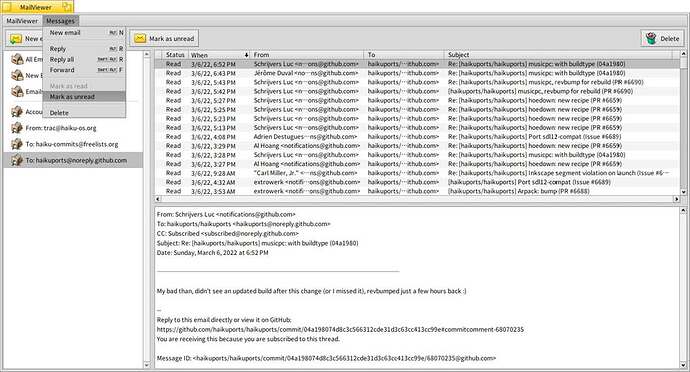Sort by the Subject column header
Image resolution: width=690 pixels, height=372 pixels.
tap(559, 55)
